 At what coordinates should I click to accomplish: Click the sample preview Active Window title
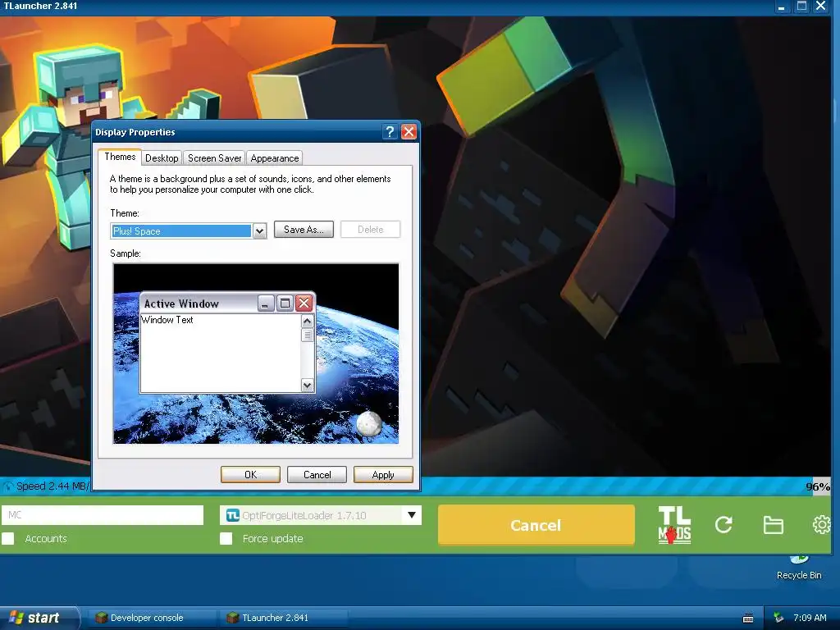click(181, 304)
